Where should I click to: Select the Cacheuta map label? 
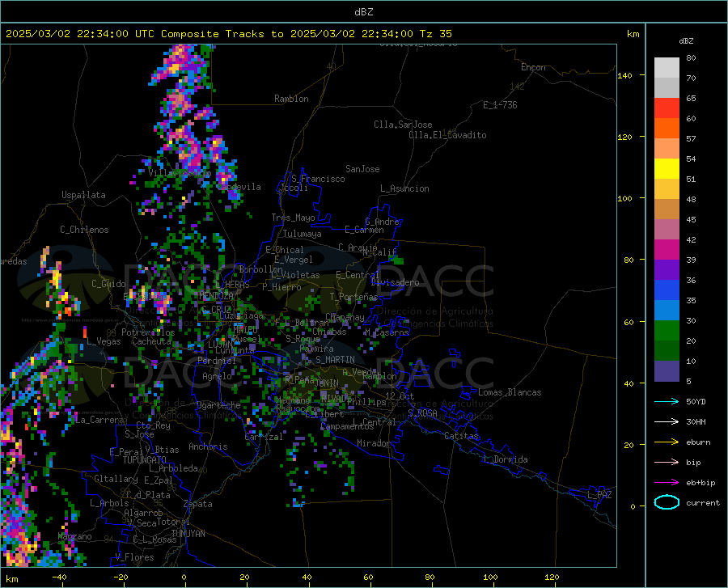click(x=151, y=341)
